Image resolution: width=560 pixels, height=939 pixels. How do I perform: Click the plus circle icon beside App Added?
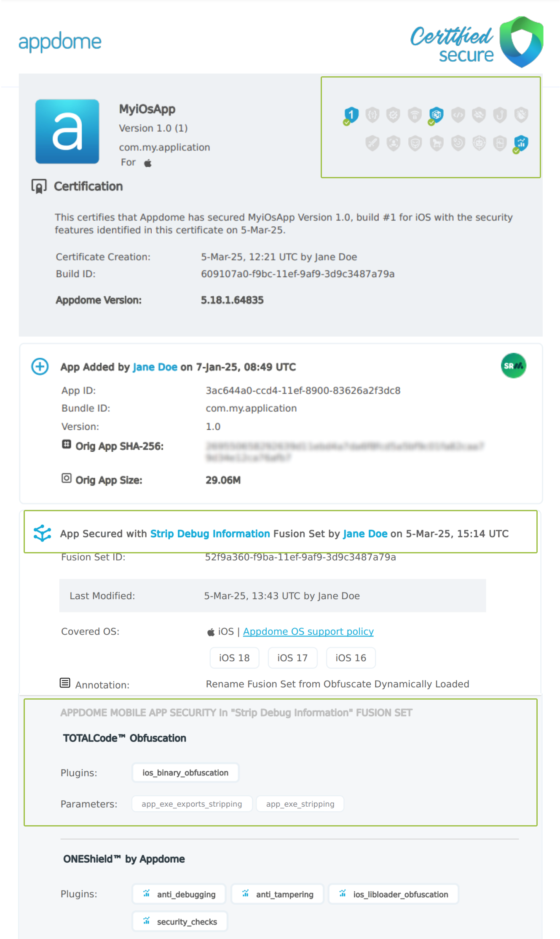pyautogui.click(x=40, y=366)
